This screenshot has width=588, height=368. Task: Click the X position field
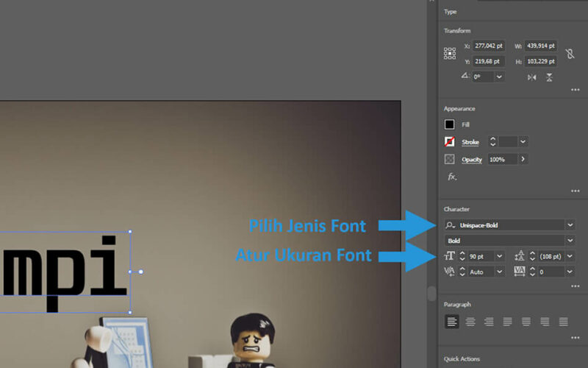(489, 46)
